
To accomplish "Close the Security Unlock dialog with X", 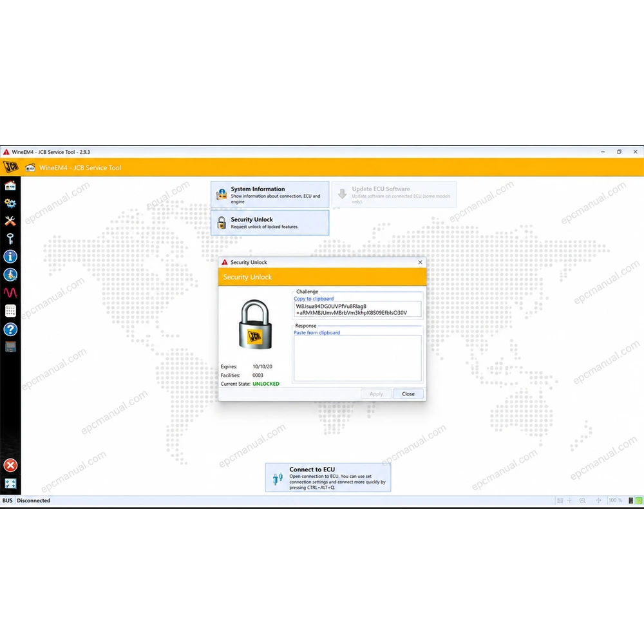I will pos(420,262).
